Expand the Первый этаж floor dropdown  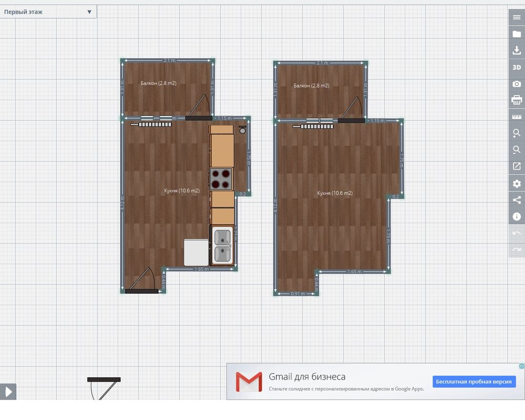click(48, 12)
